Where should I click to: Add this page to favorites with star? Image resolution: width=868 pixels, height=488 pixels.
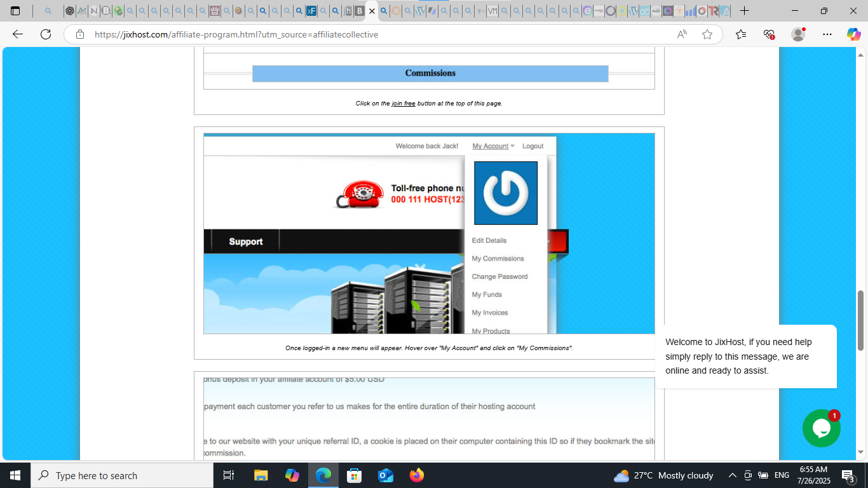[x=707, y=34]
